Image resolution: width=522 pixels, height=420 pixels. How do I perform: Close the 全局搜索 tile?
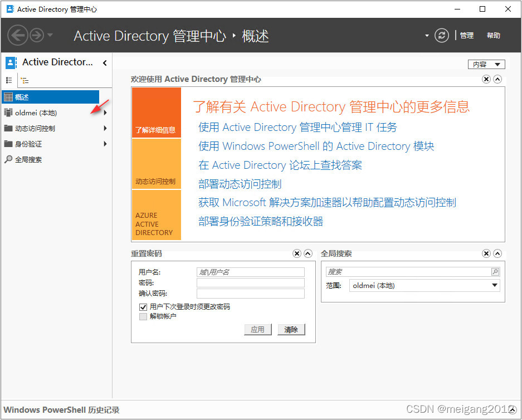tap(486, 253)
